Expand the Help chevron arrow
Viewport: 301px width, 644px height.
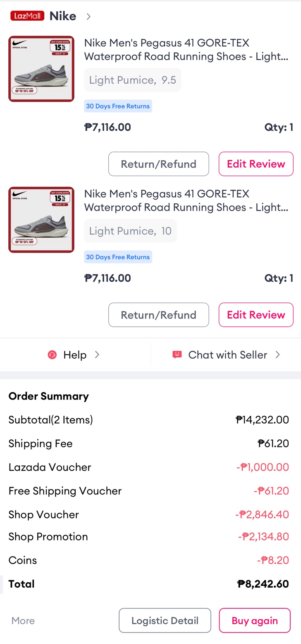pos(97,355)
